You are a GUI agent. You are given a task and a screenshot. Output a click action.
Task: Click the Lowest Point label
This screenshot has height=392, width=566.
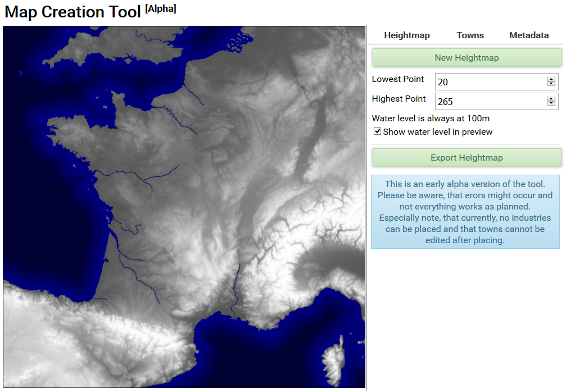click(398, 79)
